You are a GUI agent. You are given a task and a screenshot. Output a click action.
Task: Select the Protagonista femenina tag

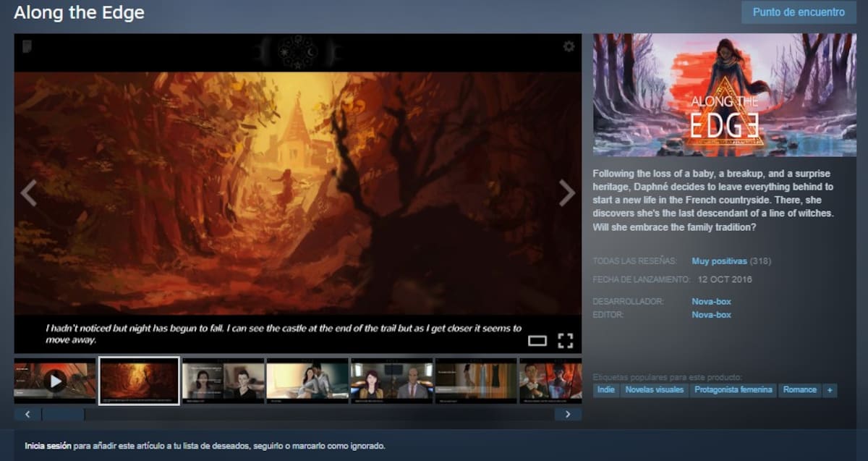pyautogui.click(x=733, y=390)
